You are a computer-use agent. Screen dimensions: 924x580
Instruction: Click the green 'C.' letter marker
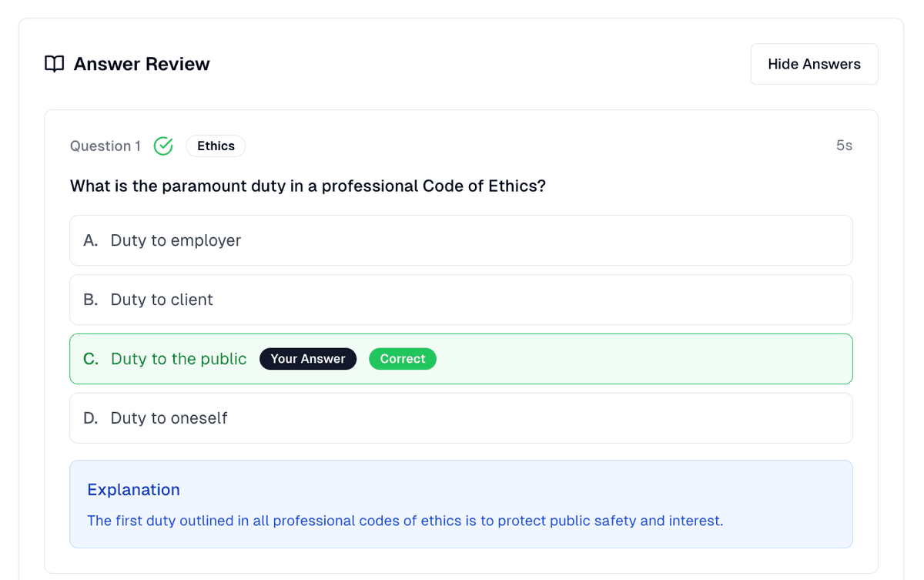coord(91,359)
